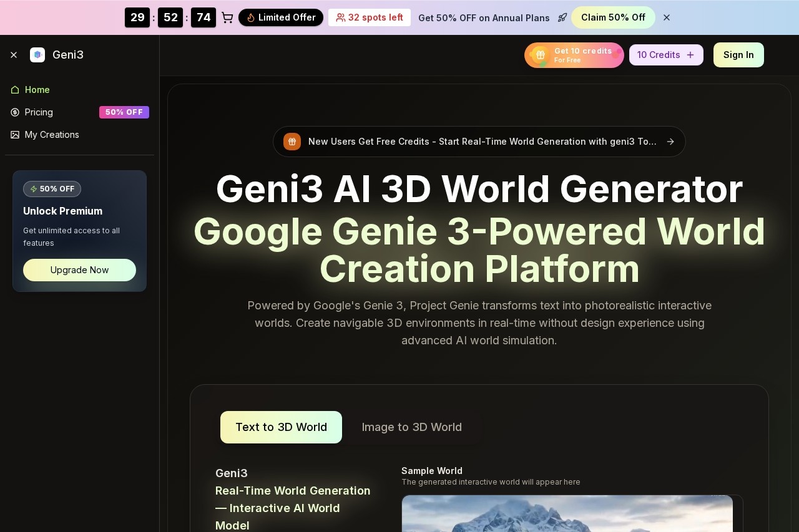Image resolution: width=799 pixels, height=532 pixels.
Task: Dismiss the promo banner with X
Action: (667, 17)
